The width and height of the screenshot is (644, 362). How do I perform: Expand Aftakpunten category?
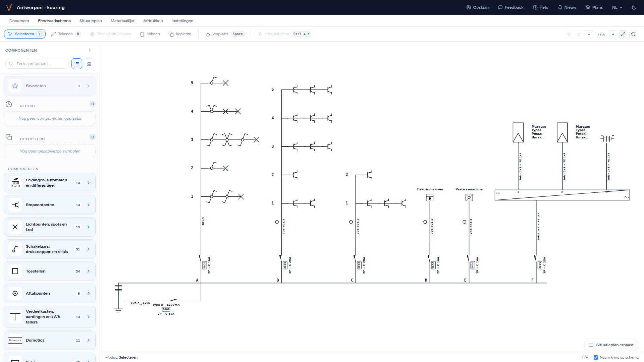[x=50, y=293]
